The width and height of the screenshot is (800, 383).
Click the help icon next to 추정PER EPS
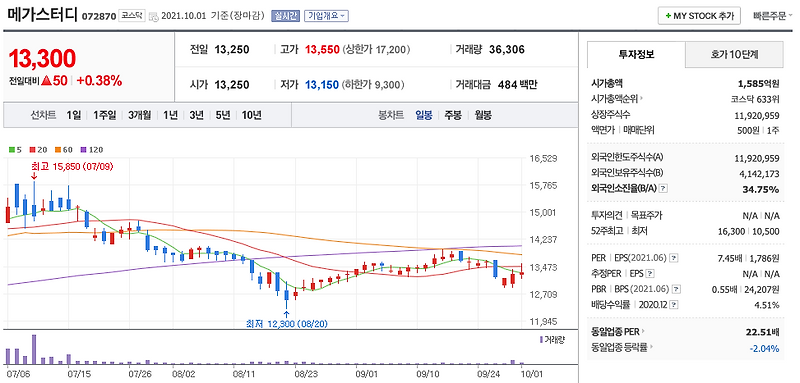(x=650, y=274)
